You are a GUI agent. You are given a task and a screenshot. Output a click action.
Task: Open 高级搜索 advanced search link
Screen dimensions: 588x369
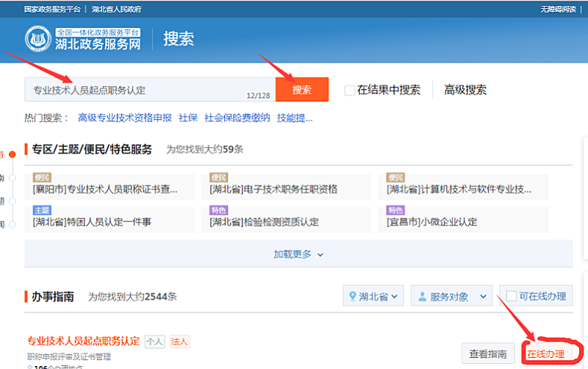pyautogui.click(x=465, y=90)
